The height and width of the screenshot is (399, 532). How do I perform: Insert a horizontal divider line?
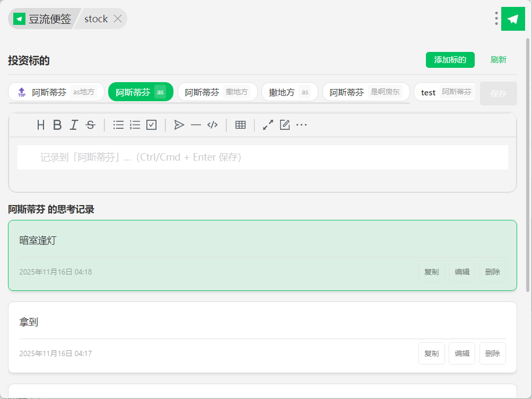[x=196, y=125]
